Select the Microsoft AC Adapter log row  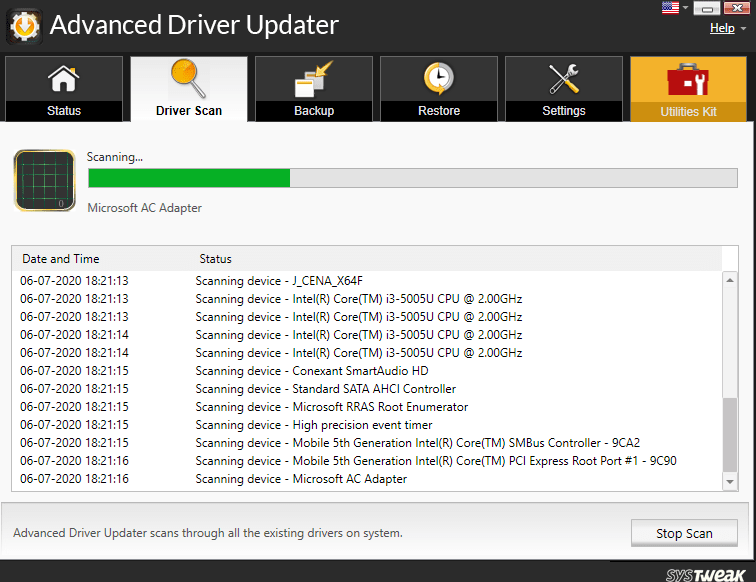point(367,479)
